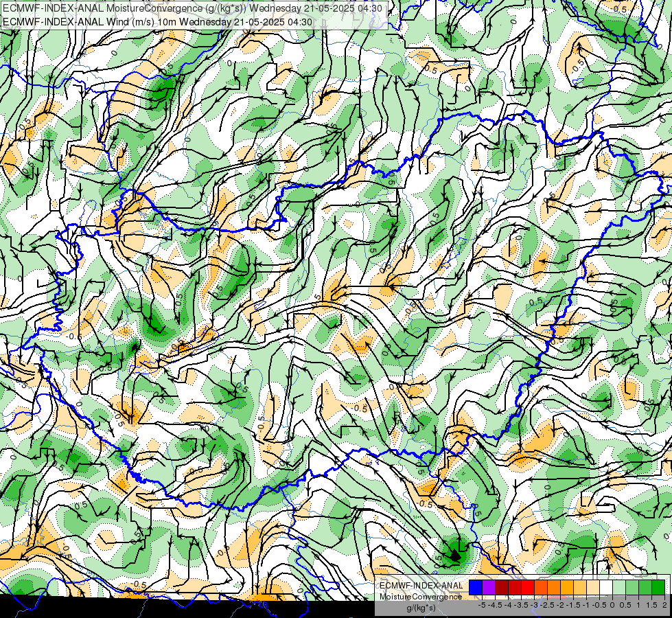Screen dimensions: 672x618
Task: Click the -3.5 tick label on legend scale
Action: click(x=521, y=605)
